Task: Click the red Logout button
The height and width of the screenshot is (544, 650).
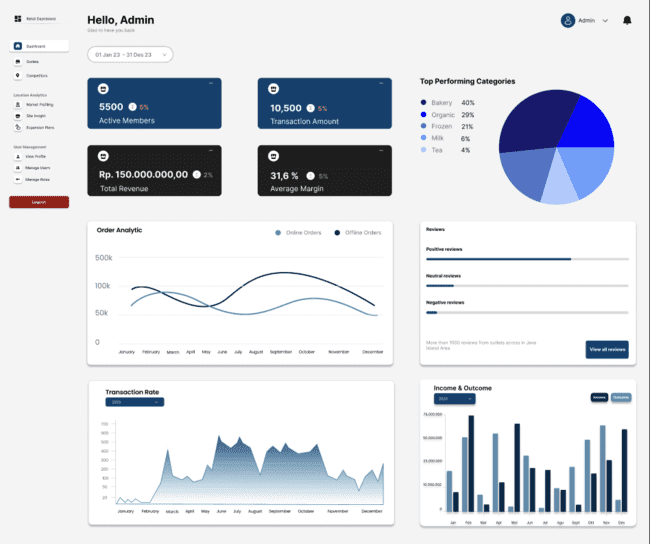Action: (39, 202)
